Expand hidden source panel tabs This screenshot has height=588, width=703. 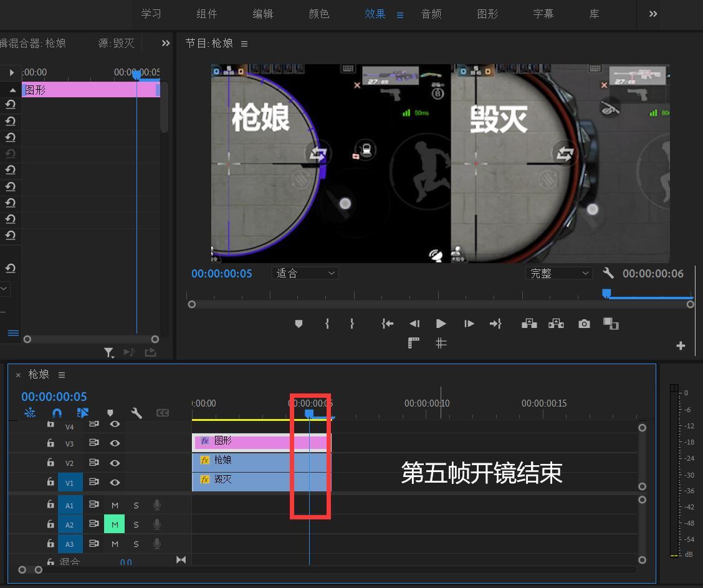166,43
